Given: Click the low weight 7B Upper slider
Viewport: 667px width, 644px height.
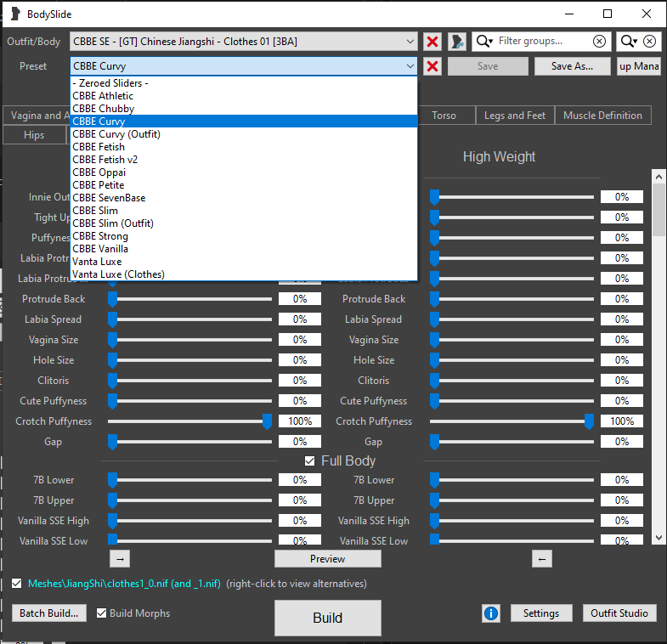Looking at the screenshot, I should tap(189, 500).
